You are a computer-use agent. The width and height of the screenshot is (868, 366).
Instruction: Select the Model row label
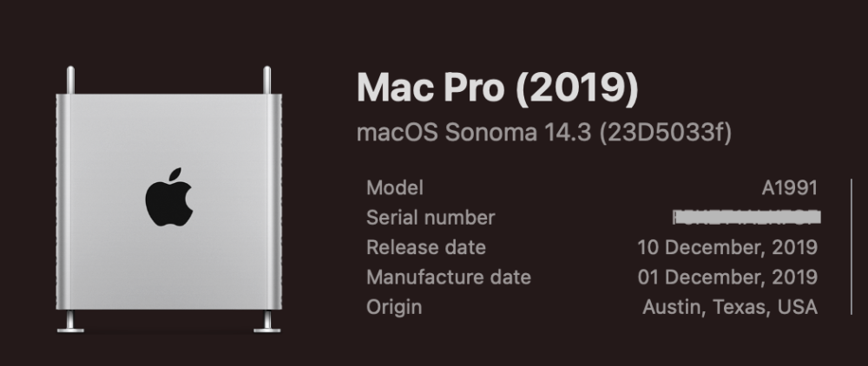tap(395, 188)
